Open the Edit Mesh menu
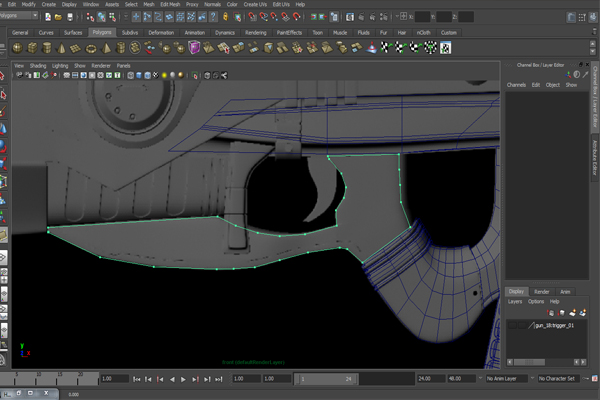Viewport: 600px width, 400px height. 170,4
